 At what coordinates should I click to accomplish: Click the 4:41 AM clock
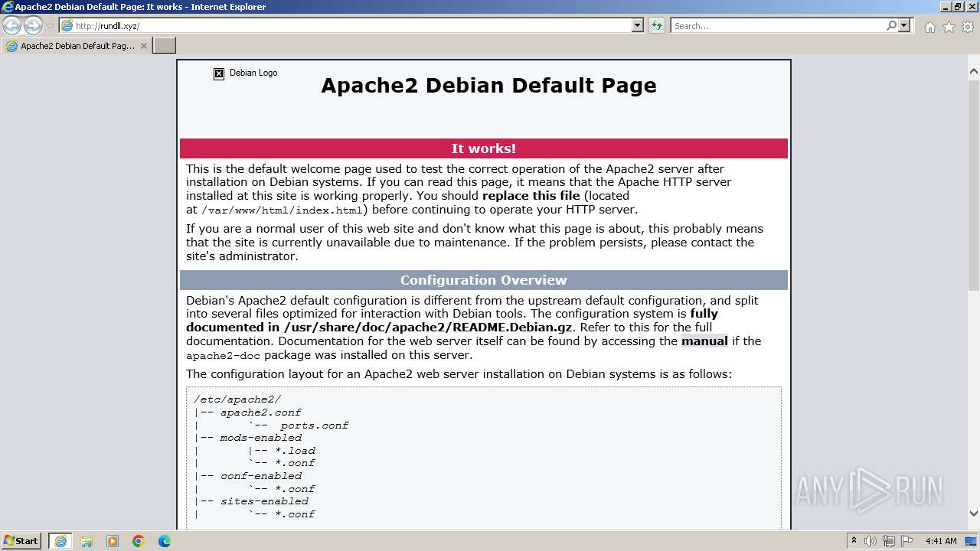tap(941, 541)
